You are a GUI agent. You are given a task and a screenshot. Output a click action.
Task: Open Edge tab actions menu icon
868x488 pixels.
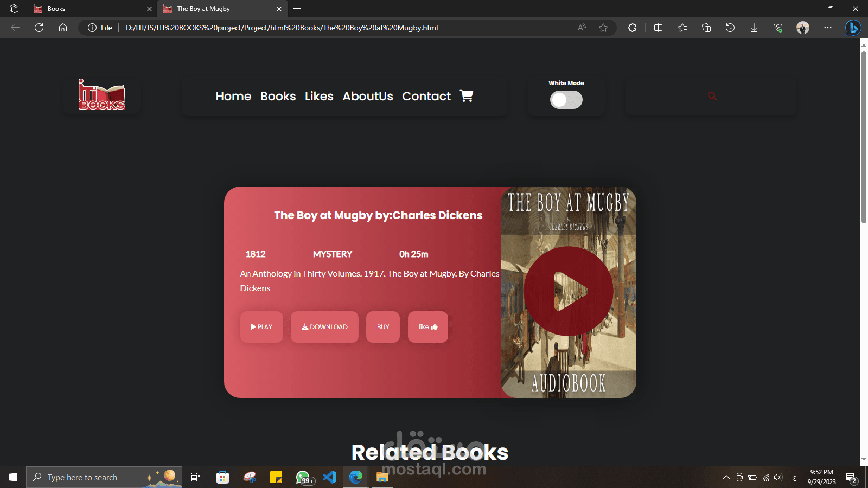point(14,9)
